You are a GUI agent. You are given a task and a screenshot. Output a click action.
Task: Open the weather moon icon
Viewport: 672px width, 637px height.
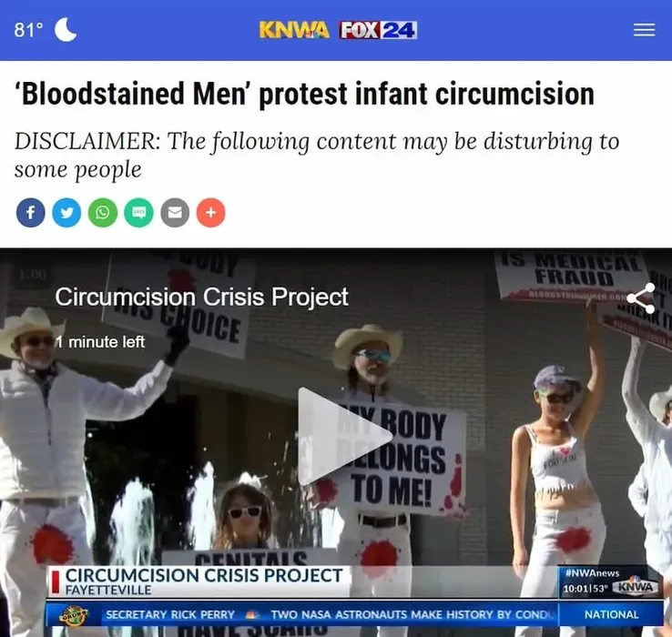click(66, 29)
